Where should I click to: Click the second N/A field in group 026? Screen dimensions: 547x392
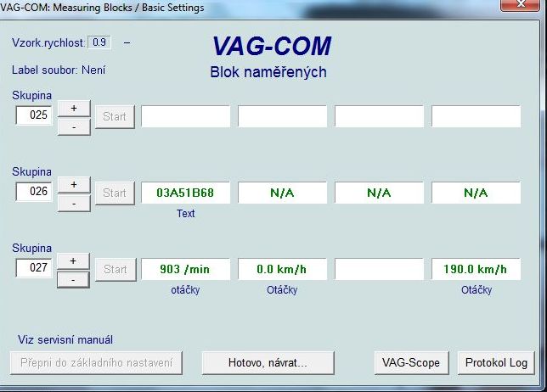[379, 193]
